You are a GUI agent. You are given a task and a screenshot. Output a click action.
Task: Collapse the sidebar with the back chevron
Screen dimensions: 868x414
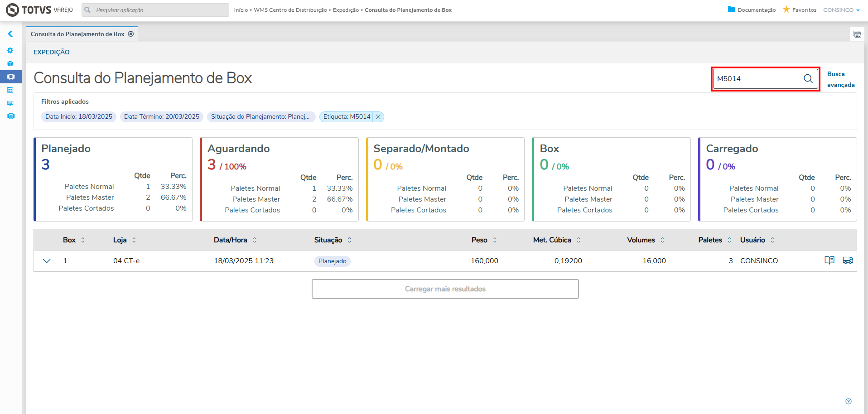pyautogui.click(x=10, y=34)
